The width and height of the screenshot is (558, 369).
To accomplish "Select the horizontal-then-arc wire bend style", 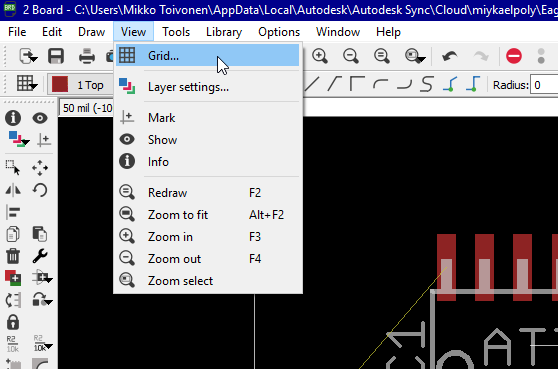I will coord(404,84).
